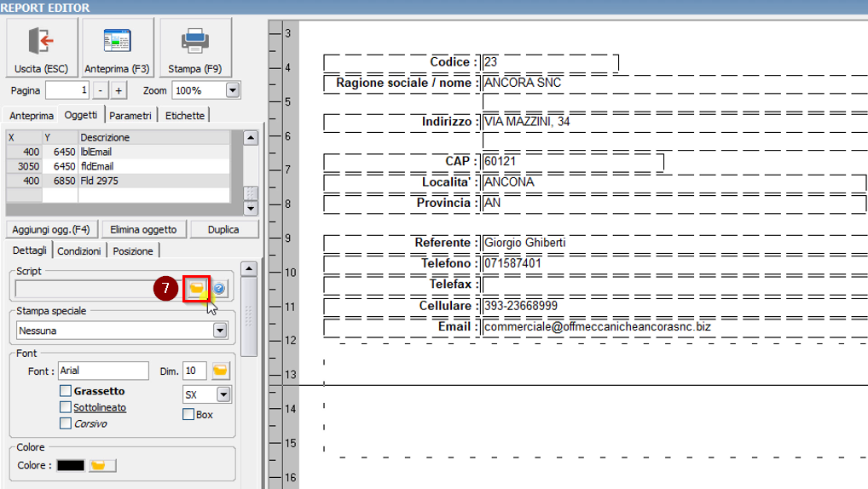Viewport: 868px width, 489px height.
Task: Click the black Colore swatch
Action: 71,465
